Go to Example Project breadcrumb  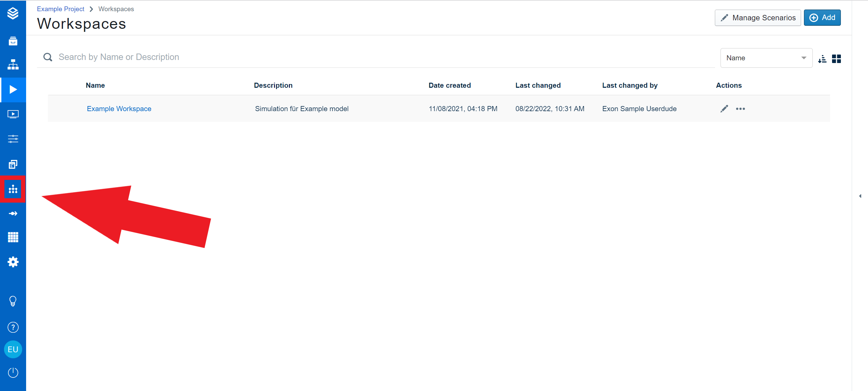pyautogui.click(x=60, y=9)
